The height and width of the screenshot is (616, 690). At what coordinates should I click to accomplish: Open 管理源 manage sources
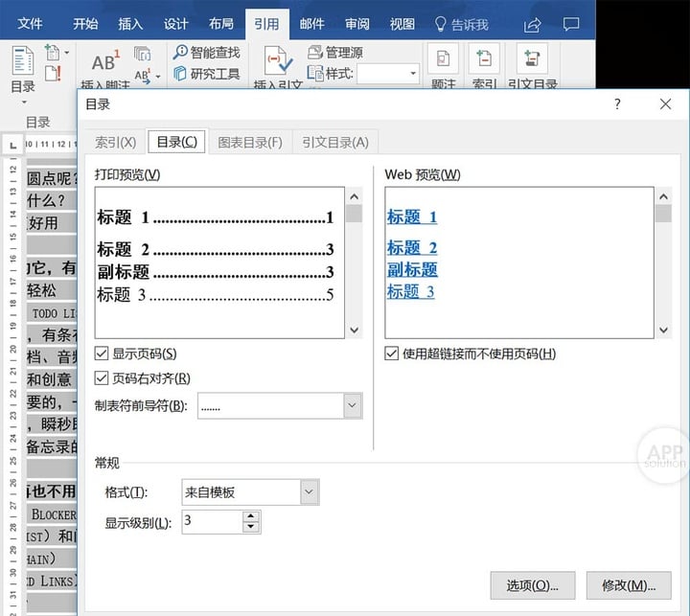(x=335, y=53)
